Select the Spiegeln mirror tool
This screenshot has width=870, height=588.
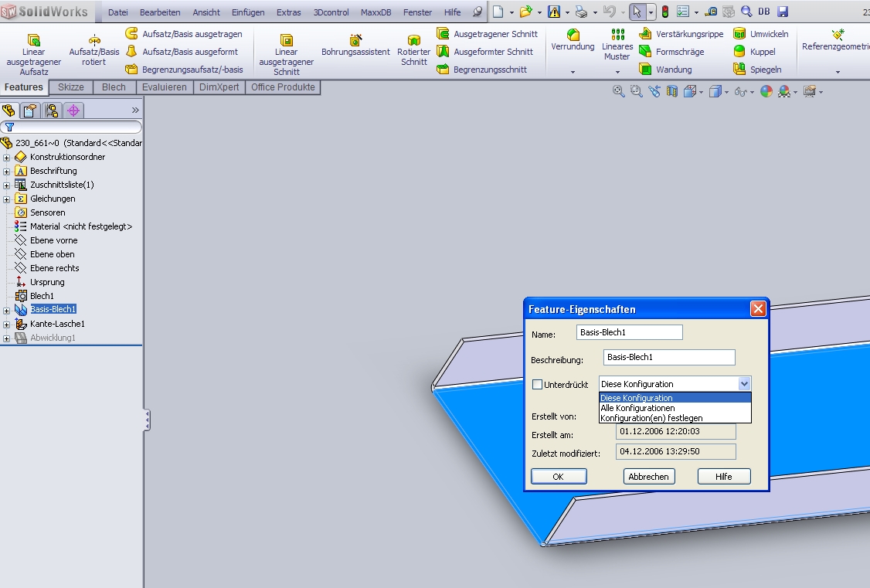[x=757, y=70]
